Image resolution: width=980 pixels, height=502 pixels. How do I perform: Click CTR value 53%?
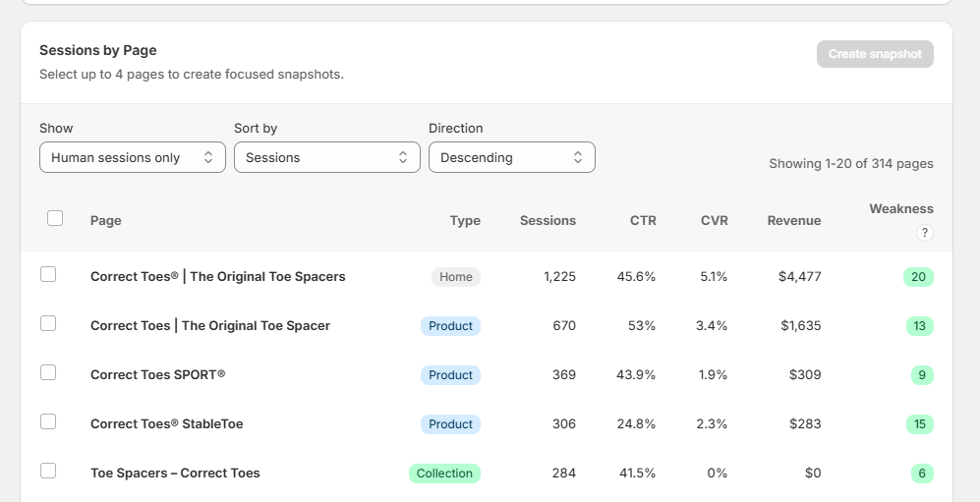pyautogui.click(x=642, y=326)
